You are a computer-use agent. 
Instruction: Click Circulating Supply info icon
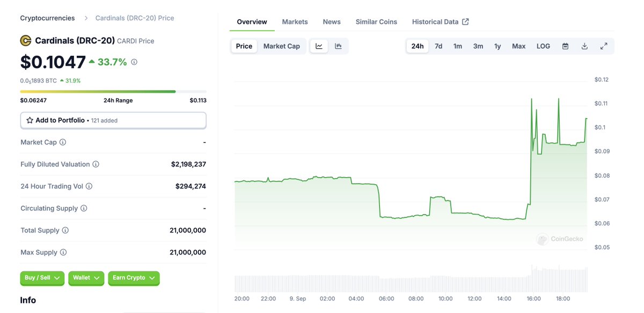point(84,208)
